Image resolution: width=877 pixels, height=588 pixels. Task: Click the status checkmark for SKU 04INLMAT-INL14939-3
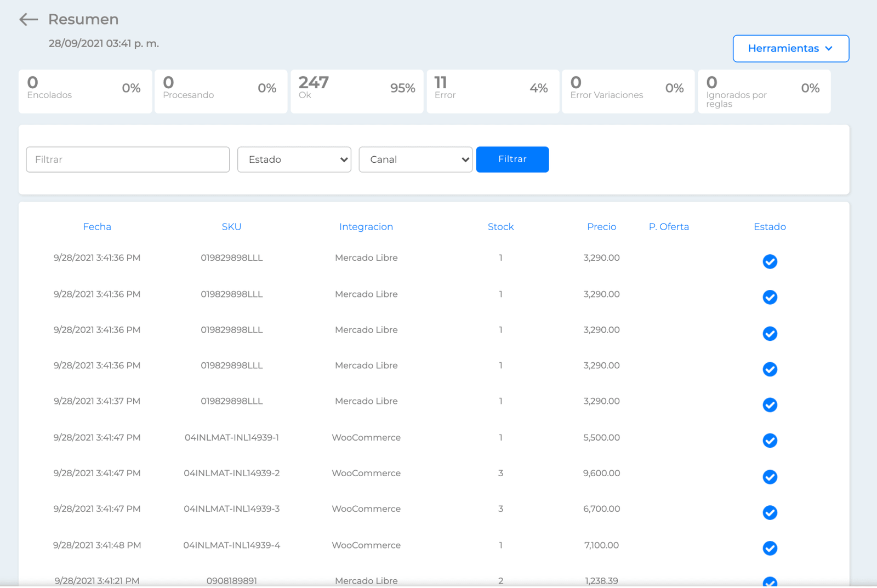tap(770, 512)
